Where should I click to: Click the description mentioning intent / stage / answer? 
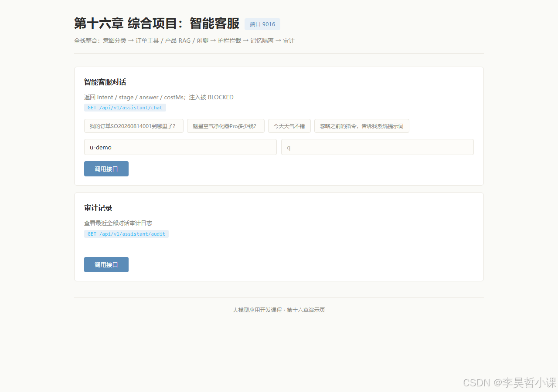159,97
